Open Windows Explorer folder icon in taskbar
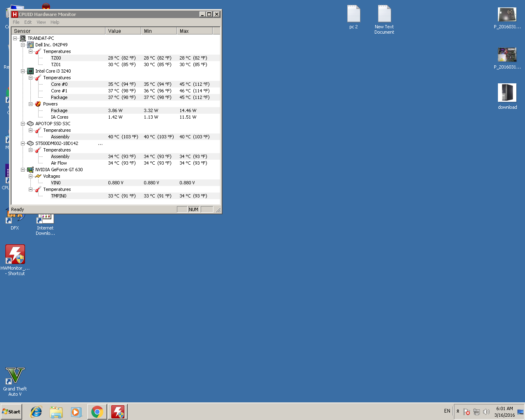 pos(56,412)
